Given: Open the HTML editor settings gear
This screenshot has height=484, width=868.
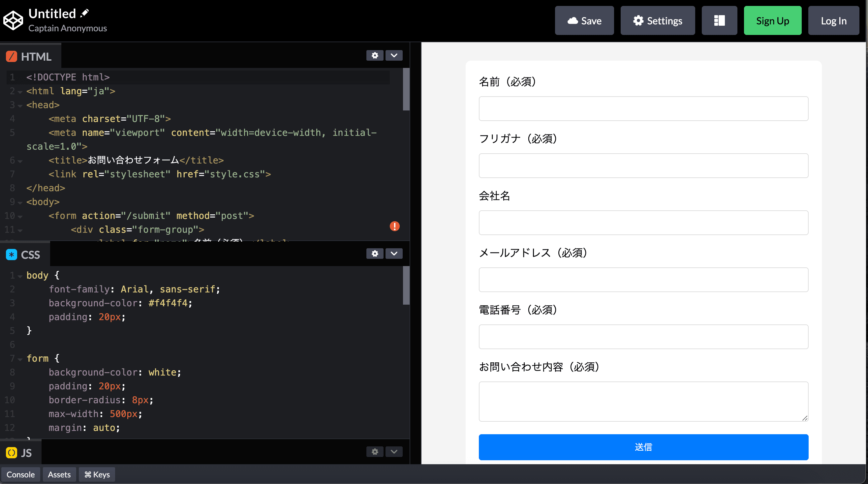Looking at the screenshot, I should tap(375, 55).
